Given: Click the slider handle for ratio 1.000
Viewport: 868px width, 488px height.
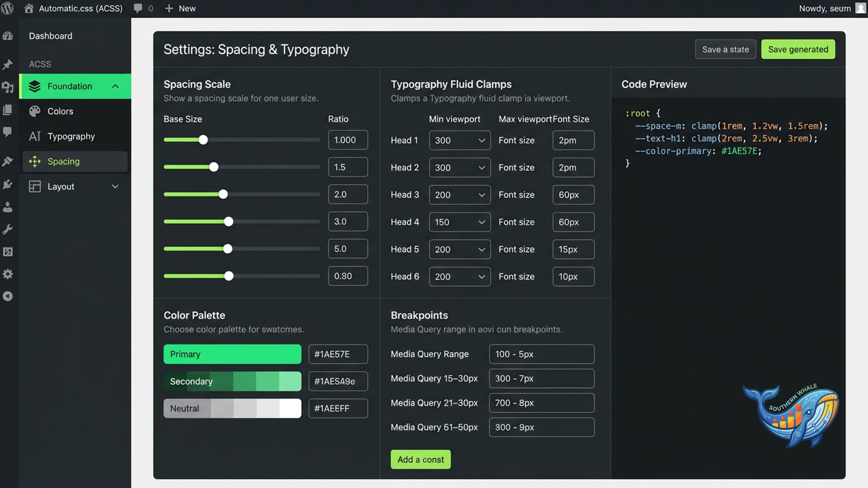Looking at the screenshot, I should pos(203,140).
